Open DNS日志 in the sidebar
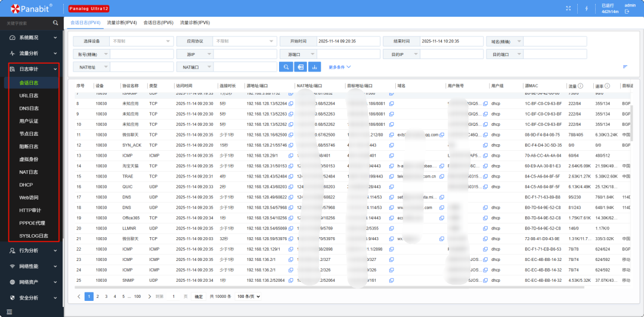The image size is (644, 317). (x=29, y=108)
